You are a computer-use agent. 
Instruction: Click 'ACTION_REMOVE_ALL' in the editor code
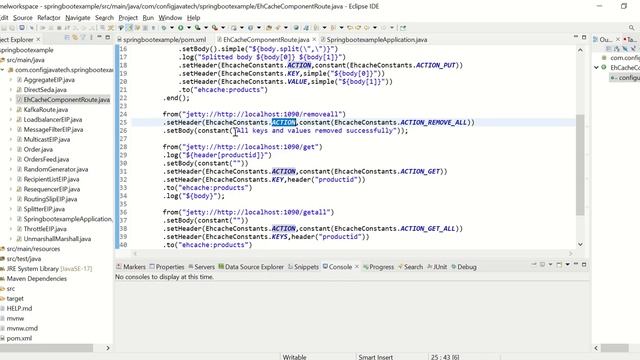[433, 122]
